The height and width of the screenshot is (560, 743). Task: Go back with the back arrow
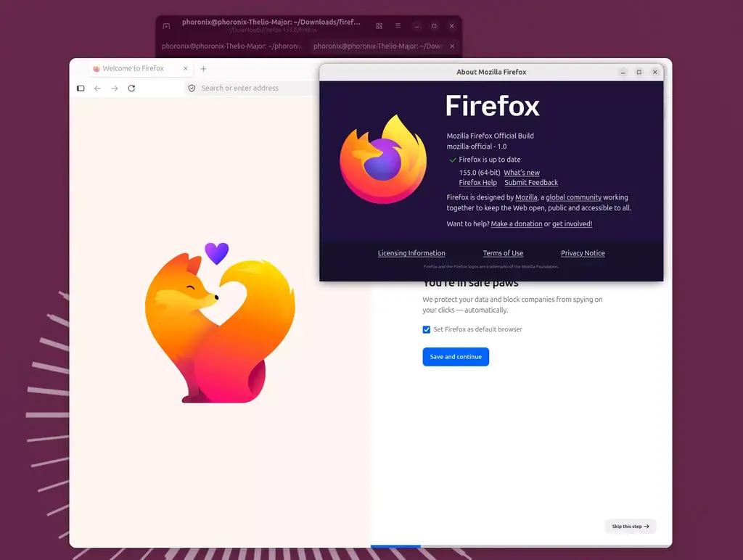coord(98,88)
